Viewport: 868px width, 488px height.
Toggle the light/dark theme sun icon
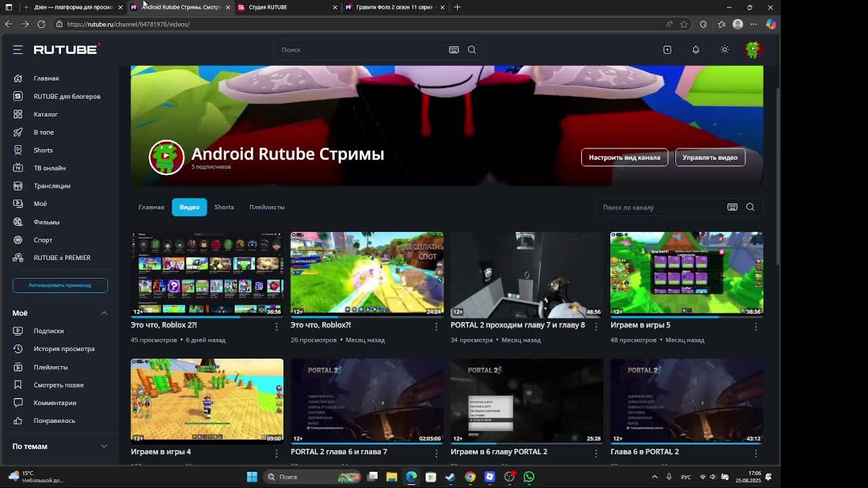(x=724, y=49)
